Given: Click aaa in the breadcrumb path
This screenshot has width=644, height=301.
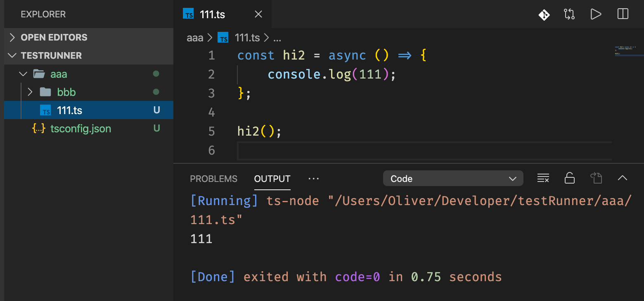Looking at the screenshot, I should (x=194, y=37).
